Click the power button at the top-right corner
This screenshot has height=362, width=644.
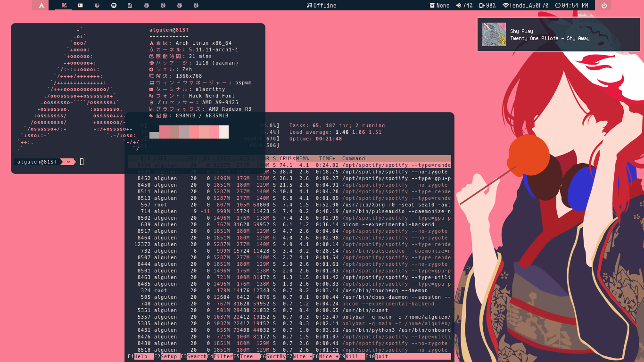[604, 5]
